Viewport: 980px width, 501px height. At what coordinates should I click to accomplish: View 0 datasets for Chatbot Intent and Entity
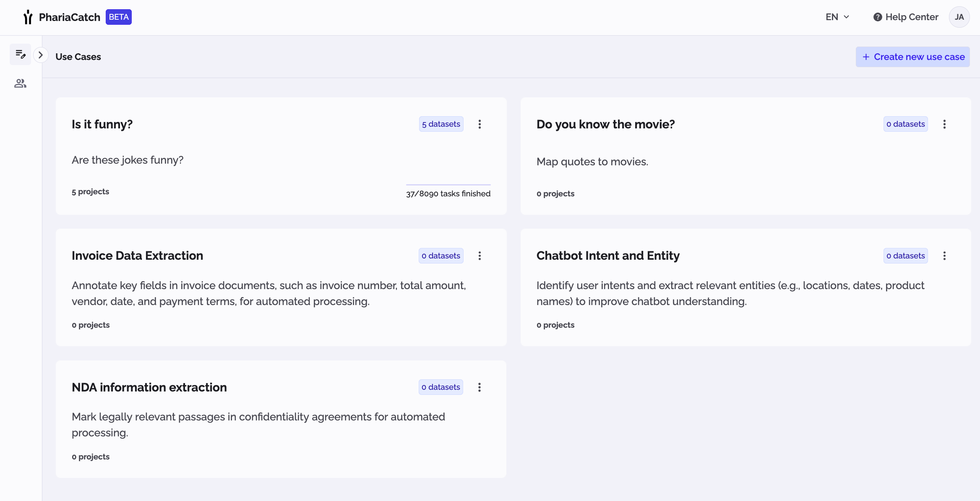[906, 256]
